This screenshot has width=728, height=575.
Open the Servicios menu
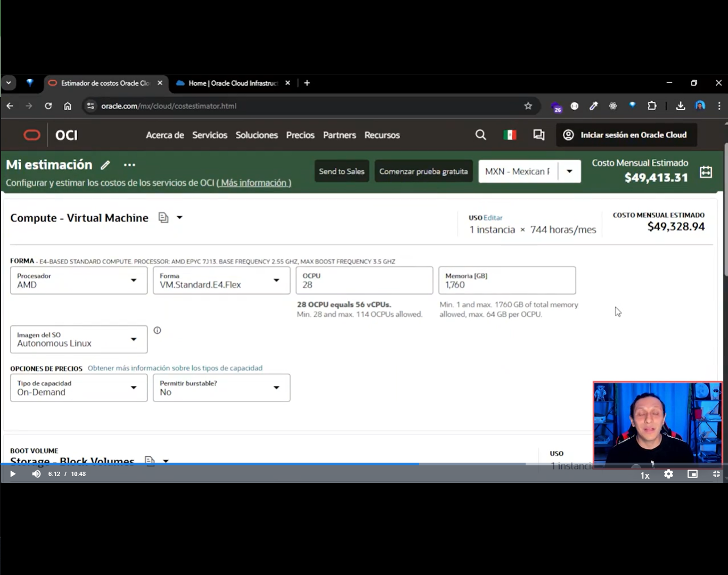[210, 135]
